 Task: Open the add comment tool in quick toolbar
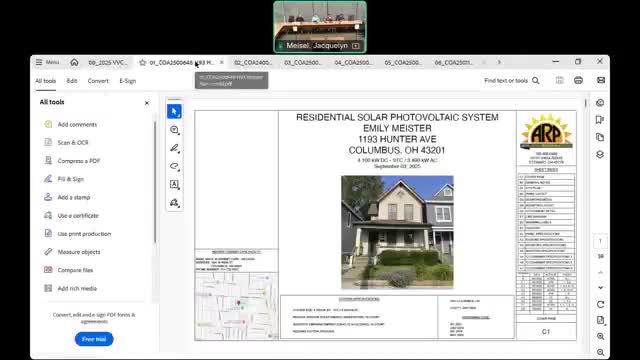click(174, 130)
